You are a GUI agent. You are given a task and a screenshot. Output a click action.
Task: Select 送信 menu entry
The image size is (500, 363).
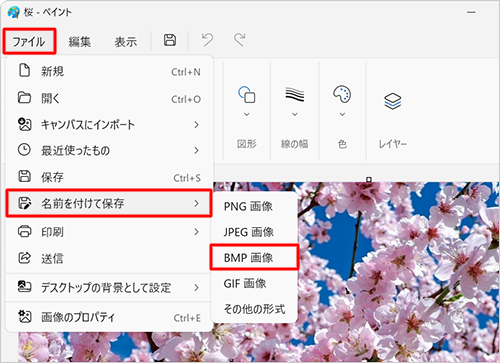[x=110, y=258]
